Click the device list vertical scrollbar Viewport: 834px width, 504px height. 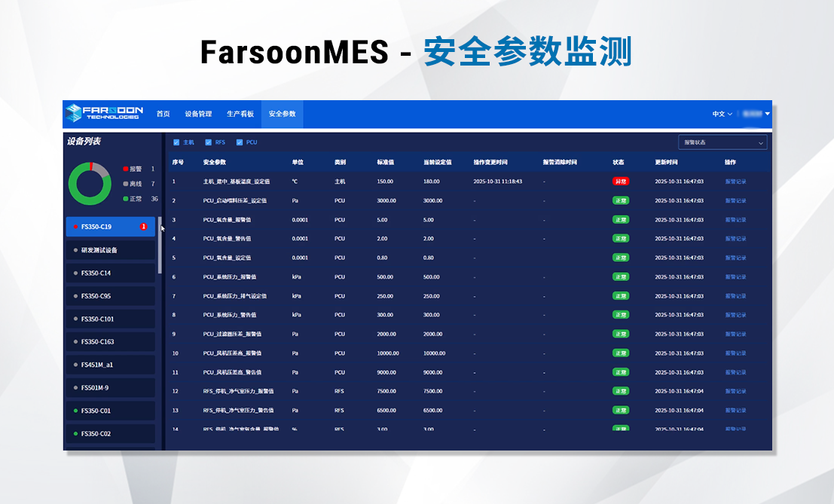160,245
